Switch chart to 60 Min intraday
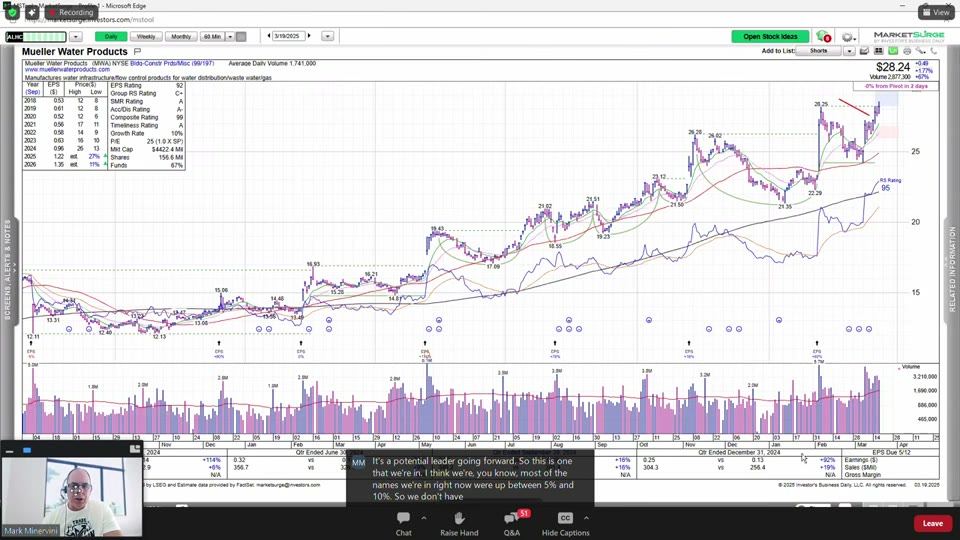Viewport: 960px width, 540px height. 212,37
